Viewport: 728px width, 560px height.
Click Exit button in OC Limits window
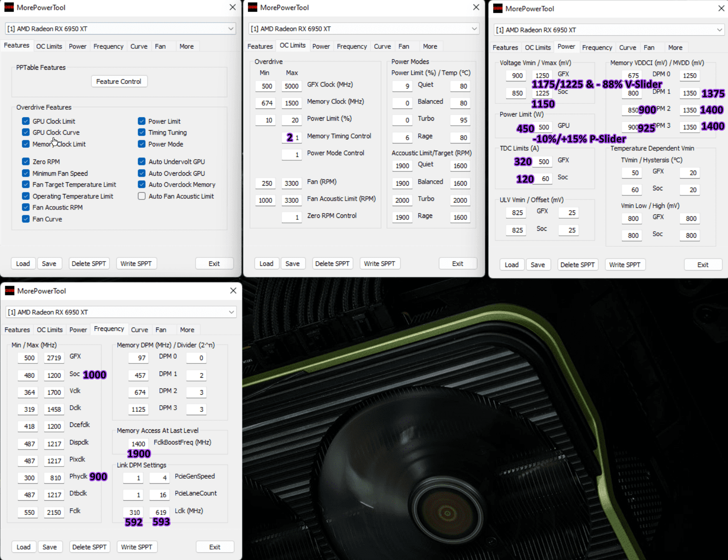(458, 264)
